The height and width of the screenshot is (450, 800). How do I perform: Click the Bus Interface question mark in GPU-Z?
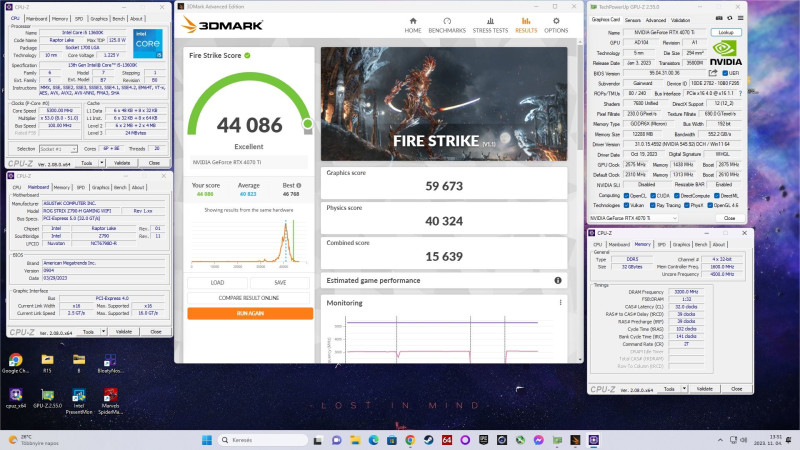click(740, 93)
